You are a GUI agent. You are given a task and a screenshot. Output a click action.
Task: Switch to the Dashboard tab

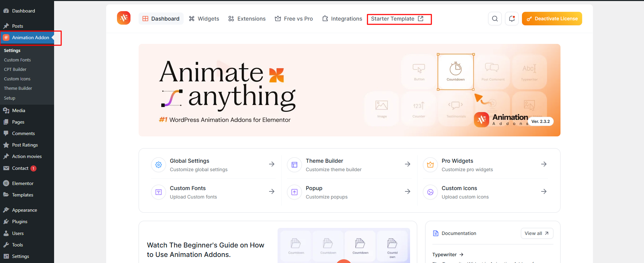pyautogui.click(x=161, y=19)
